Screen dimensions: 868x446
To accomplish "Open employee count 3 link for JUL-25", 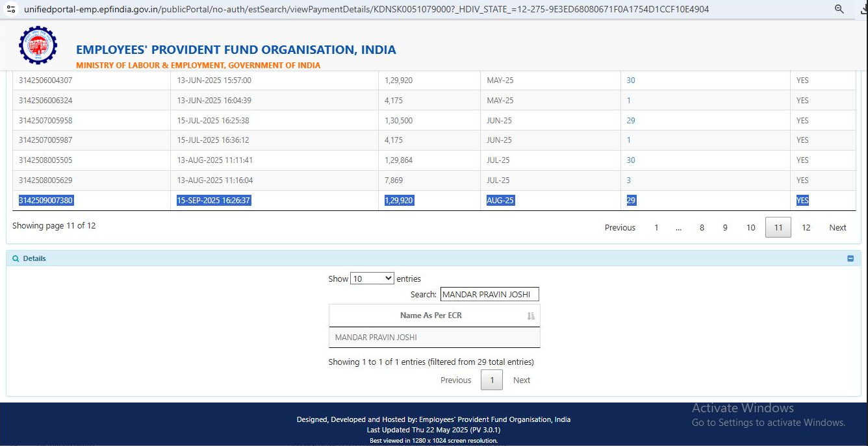I will pyautogui.click(x=628, y=180).
